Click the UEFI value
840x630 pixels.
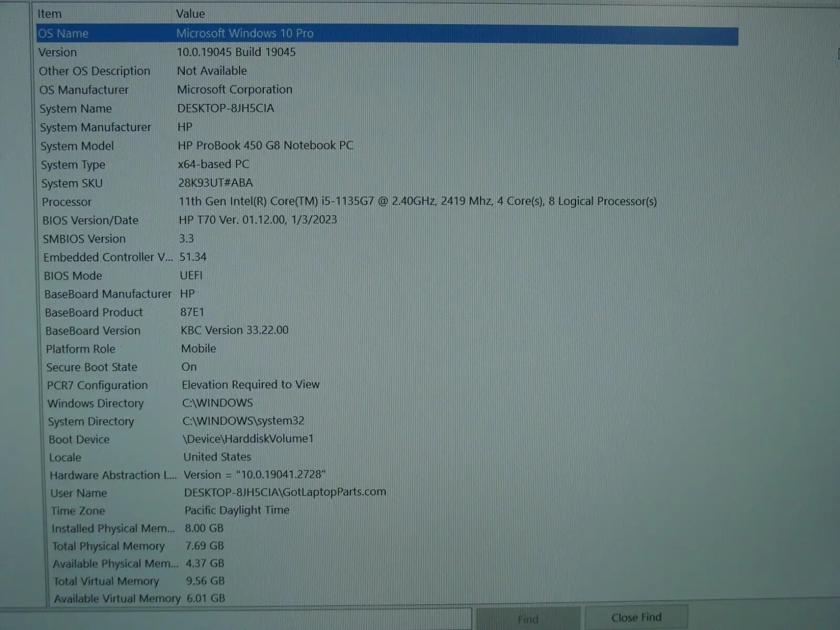point(191,275)
